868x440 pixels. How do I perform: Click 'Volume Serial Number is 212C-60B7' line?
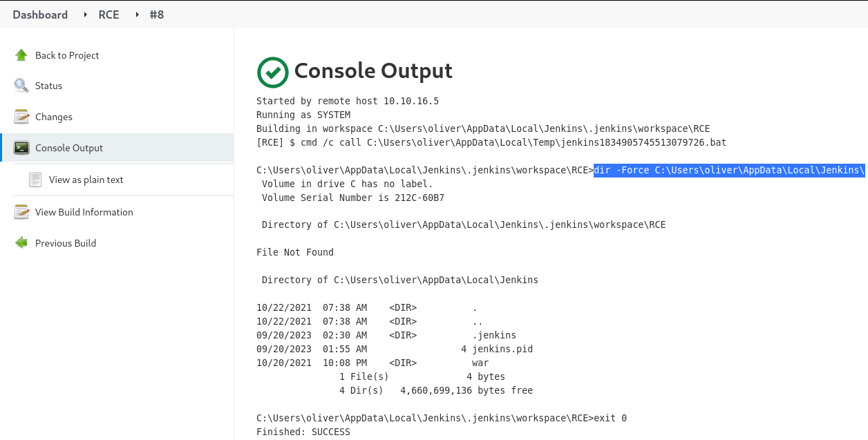click(353, 198)
